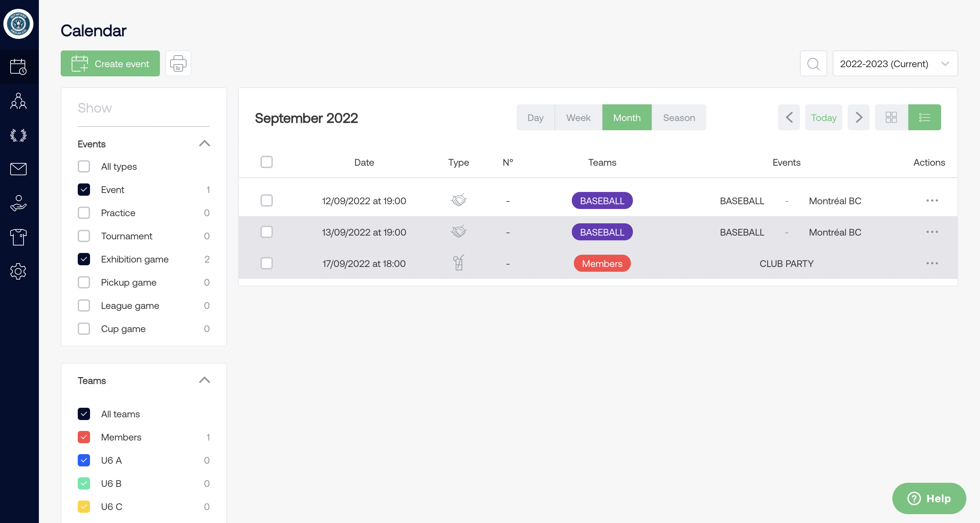This screenshot has width=980, height=523.
Task: Click the red Members team color checkbox
Action: point(84,437)
